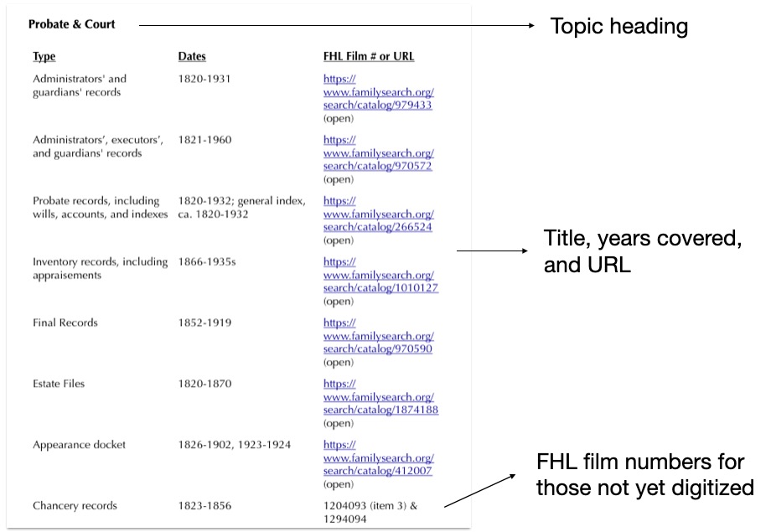Select the "Chancery records" row title
The width and height of the screenshot is (771, 532).
75,506
